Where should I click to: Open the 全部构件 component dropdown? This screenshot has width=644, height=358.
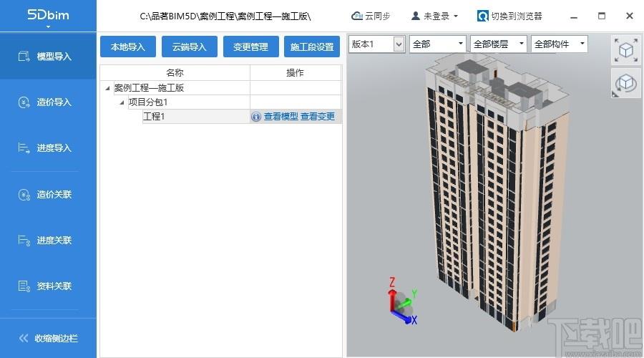tap(560, 44)
